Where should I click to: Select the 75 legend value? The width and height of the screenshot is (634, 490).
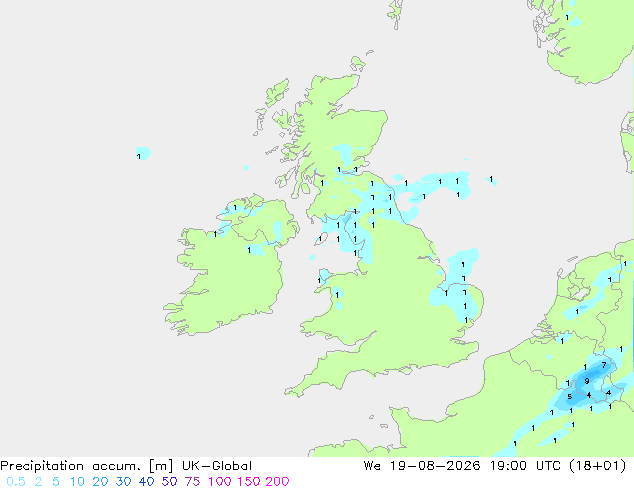192,482
